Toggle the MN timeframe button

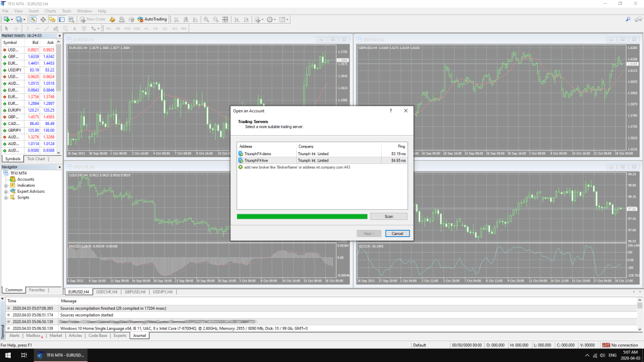(184, 29)
